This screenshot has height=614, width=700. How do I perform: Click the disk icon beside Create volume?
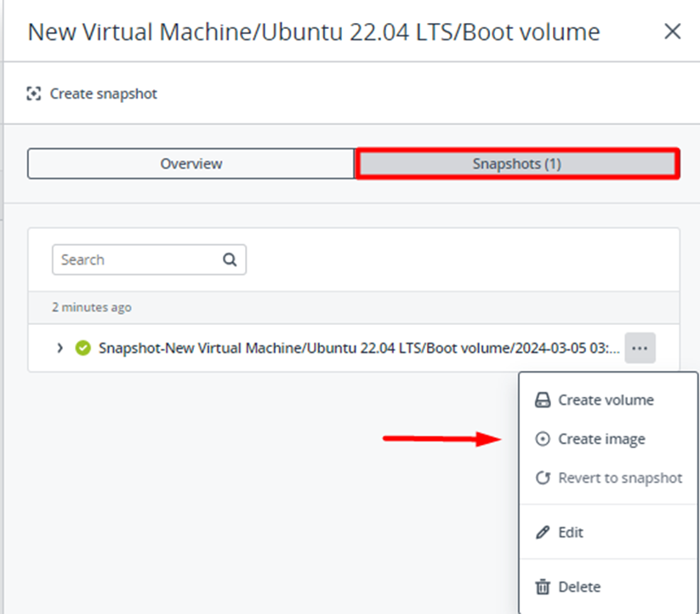[x=542, y=401]
